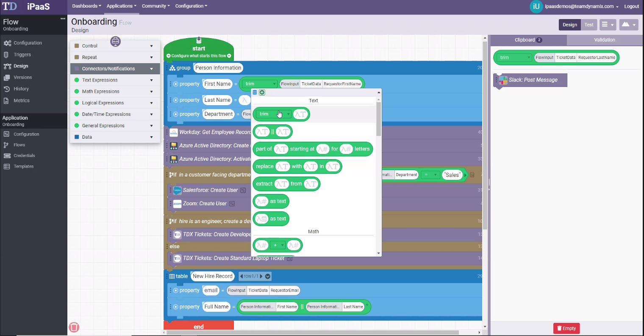The height and width of the screenshot is (336, 644).
Task: Expand the Logical Expressions category
Action: [x=115, y=103]
